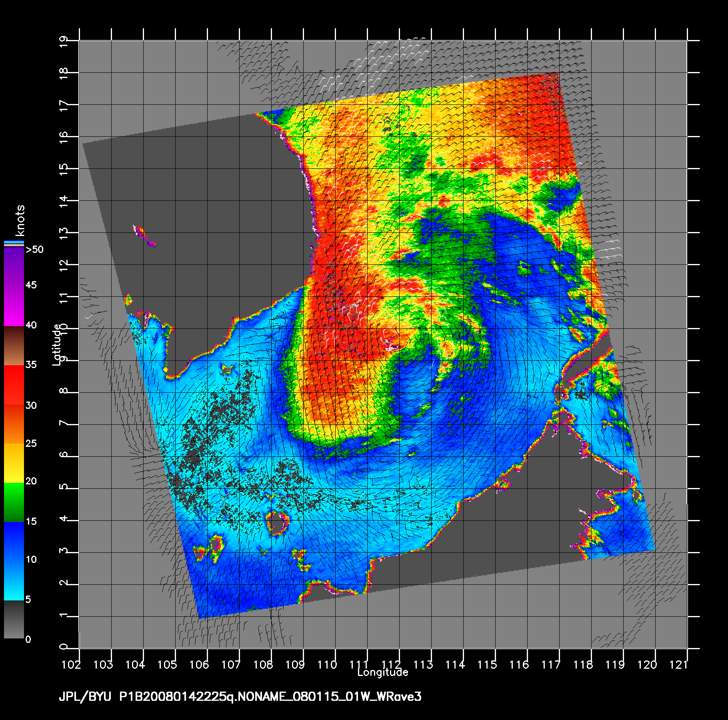
Task: Click longitude tick label '115'
Action: (487, 665)
